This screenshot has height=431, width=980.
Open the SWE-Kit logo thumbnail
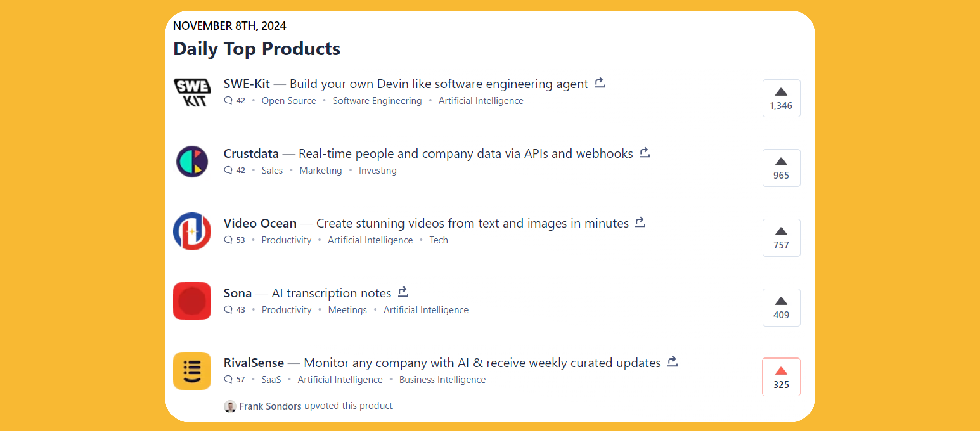[x=192, y=92]
